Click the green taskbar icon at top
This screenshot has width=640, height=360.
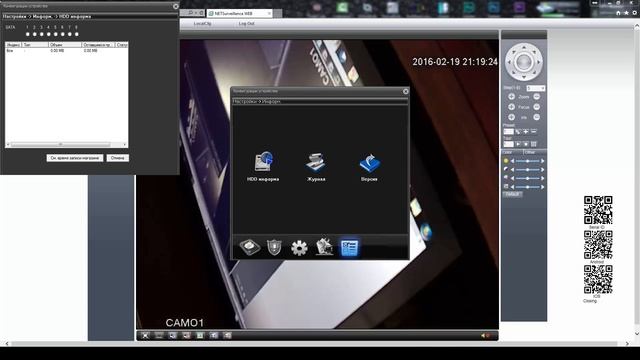point(342,7)
